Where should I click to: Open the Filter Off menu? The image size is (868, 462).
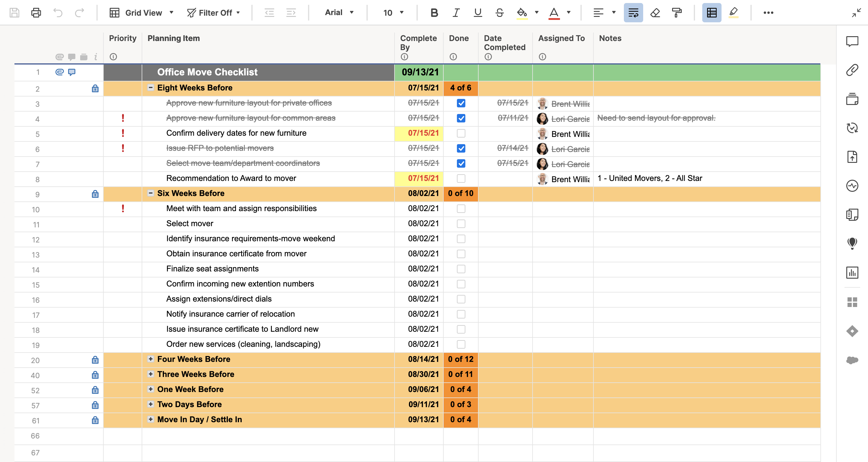pos(214,13)
